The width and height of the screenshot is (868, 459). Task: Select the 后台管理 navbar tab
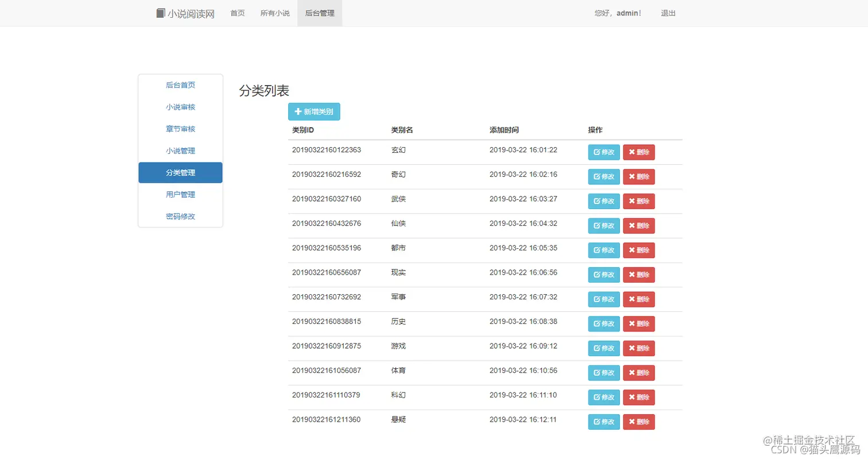320,13
